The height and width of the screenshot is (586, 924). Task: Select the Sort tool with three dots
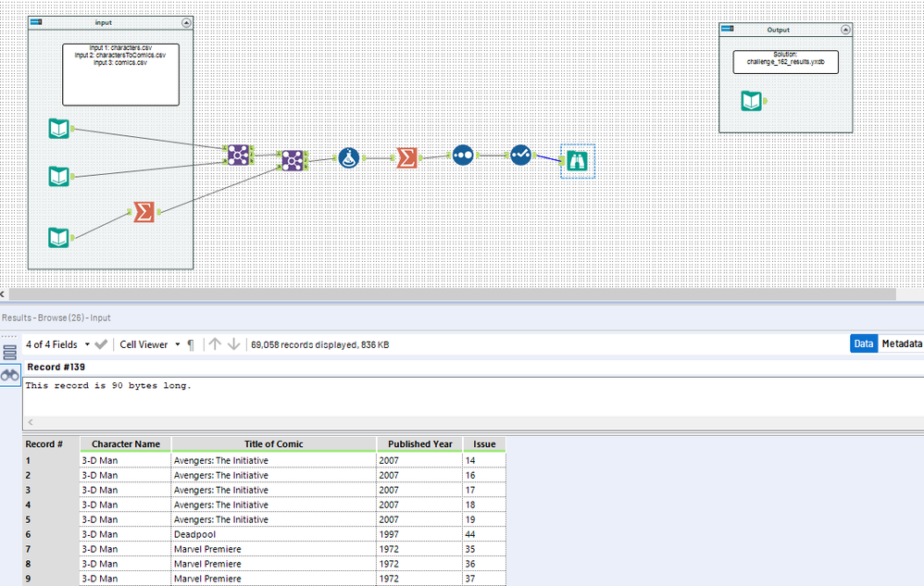pyautogui.click(x=463, y=155)
